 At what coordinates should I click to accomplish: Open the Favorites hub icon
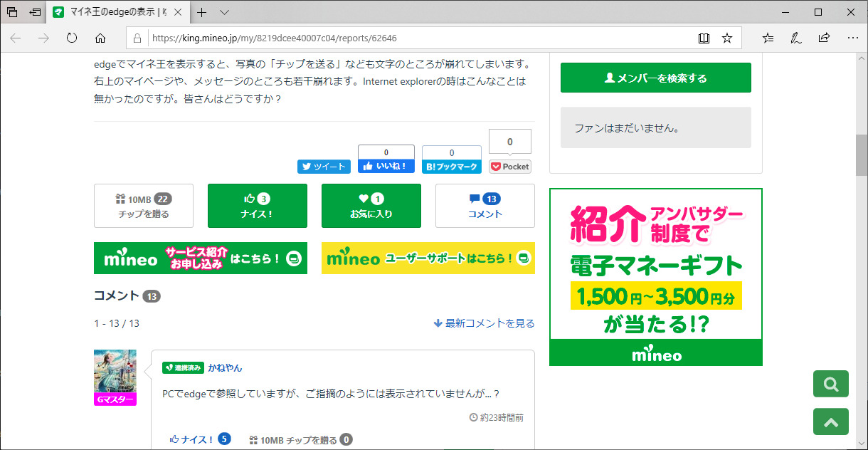coord(768,38)
